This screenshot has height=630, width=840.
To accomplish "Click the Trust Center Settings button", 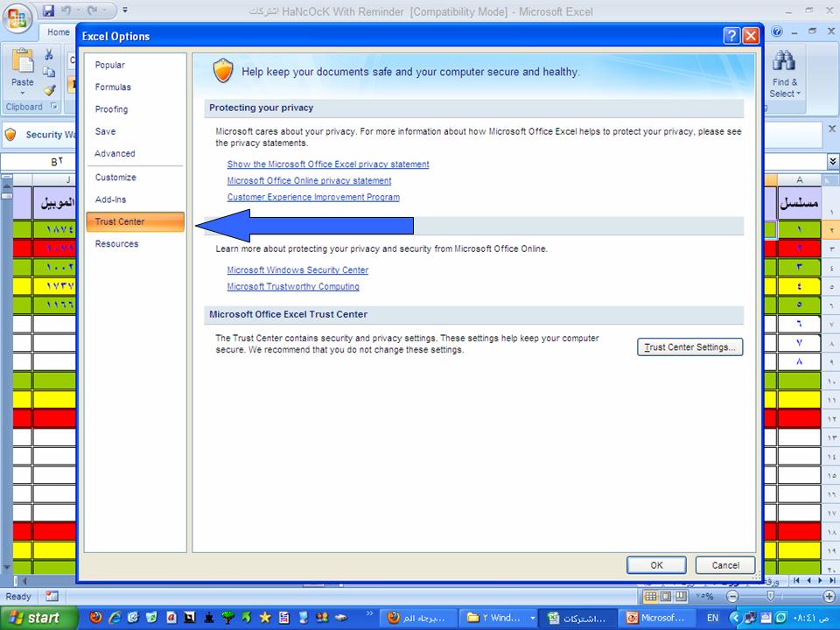I will click(x=690, y=347).
